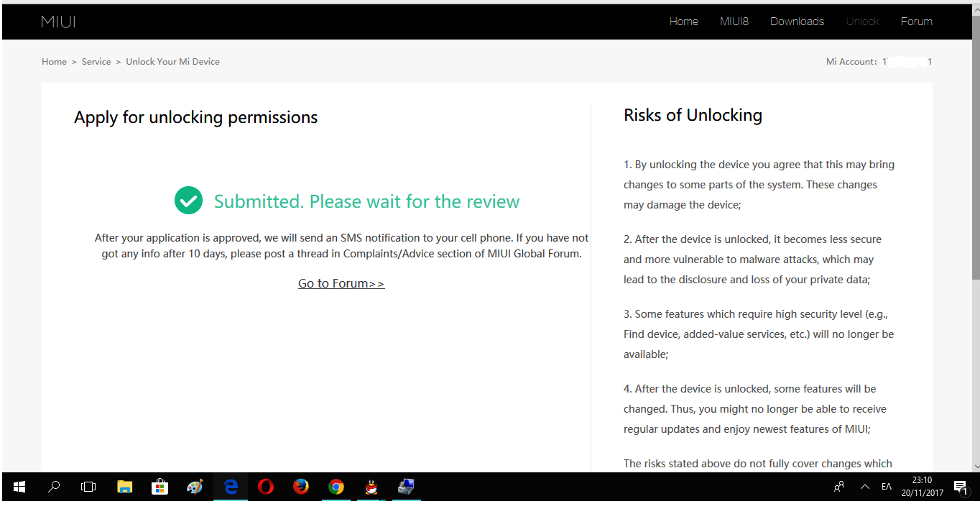Expand hidden system tray icons
The image size is (980, 509).
tap(864, 487)
